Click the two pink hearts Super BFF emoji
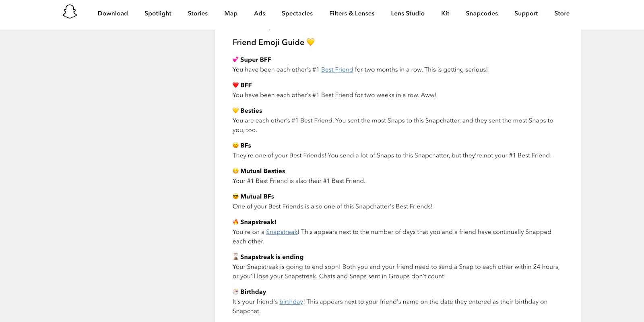The width and height of the screenshot is (644, 322). tap(235, 60)
